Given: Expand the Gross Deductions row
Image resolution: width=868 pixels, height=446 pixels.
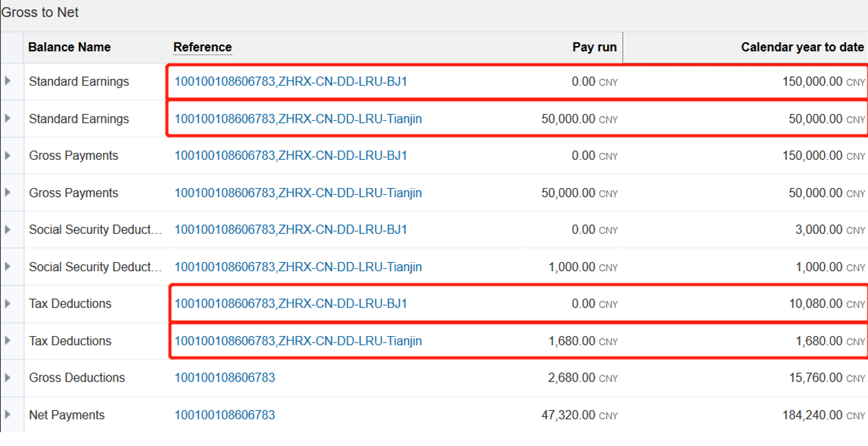Looking at the screenshot, I should (x=8, y=377).
